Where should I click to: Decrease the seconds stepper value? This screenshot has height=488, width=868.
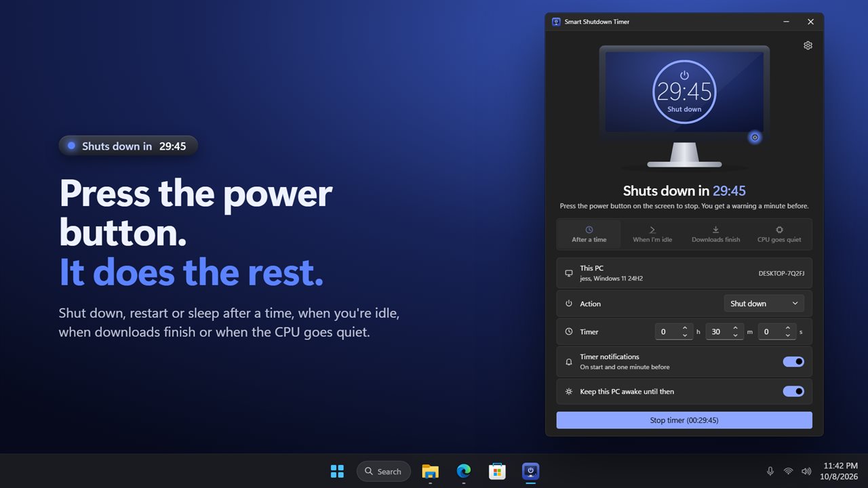click(x=787, y=335)
